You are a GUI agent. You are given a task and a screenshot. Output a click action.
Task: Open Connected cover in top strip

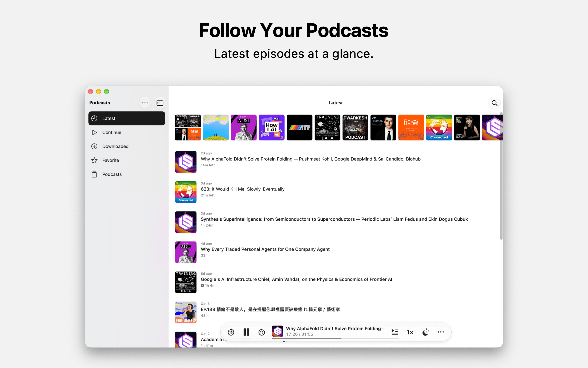(x=439, y=128)
